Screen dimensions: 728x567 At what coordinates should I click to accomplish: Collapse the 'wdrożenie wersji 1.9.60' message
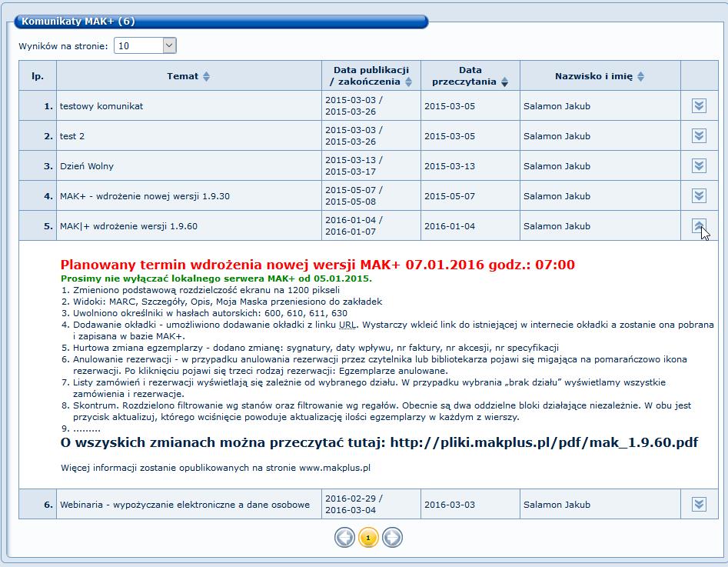[x=699, y=226]
